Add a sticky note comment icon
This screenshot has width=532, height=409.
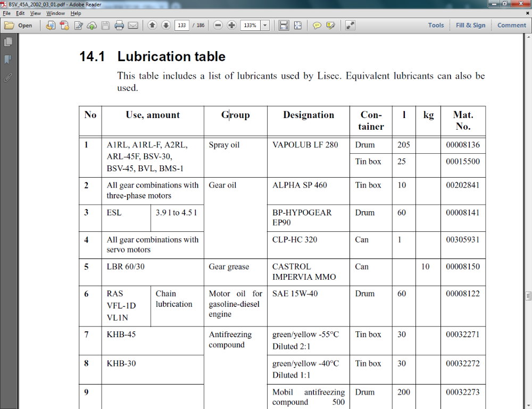(x=317, y=26)
